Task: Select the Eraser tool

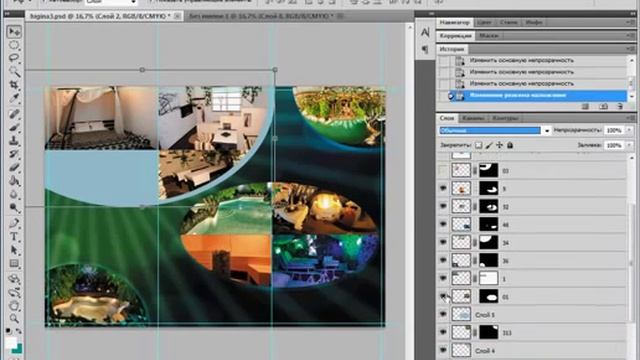Action: point(14,167)
